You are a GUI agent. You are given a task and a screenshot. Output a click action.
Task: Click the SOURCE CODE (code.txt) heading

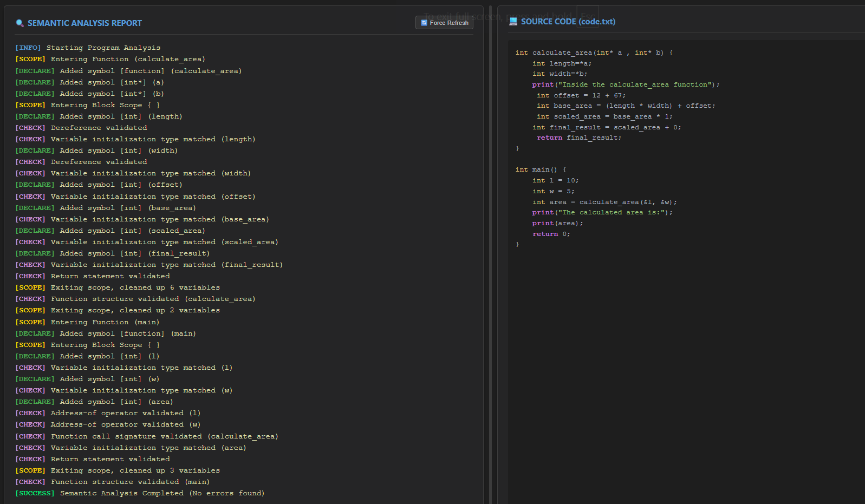coord(568,22)
